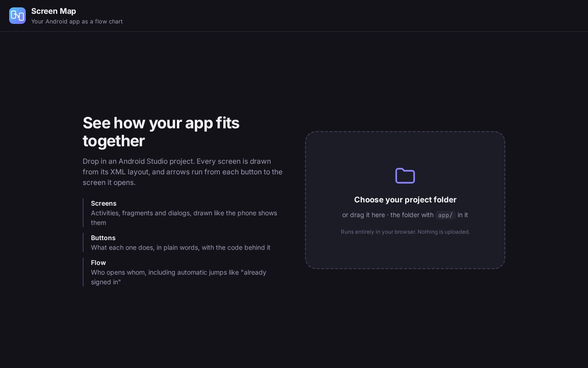Click 'the folder with' text beside app/
588x368 pixels.
tap(412, 215)
